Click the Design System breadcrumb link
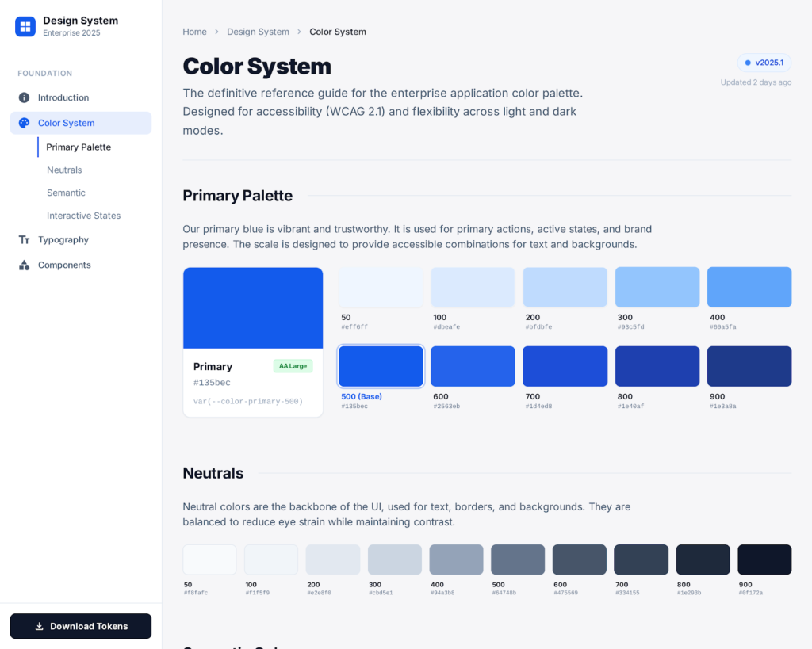812x649 pixels. coord(258,32)
